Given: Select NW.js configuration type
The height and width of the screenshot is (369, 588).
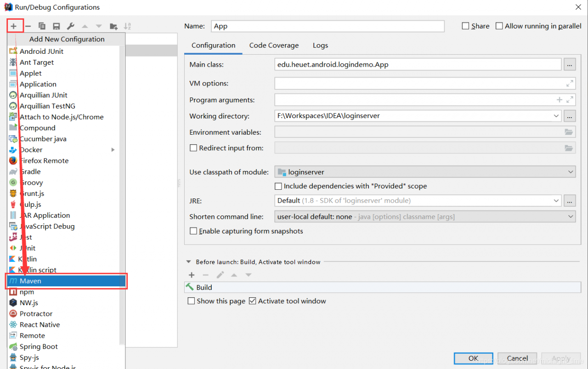Looking at the screenshot, I should [x=63, y=303].
